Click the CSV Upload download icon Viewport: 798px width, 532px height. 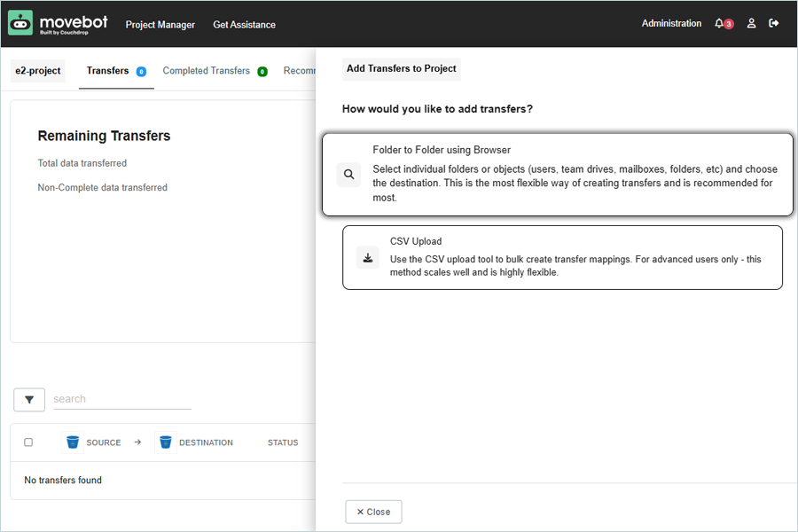[x=367, y=258]
